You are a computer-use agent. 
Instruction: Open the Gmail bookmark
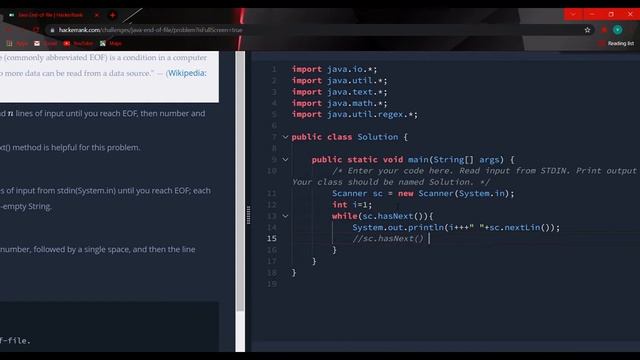46,43
